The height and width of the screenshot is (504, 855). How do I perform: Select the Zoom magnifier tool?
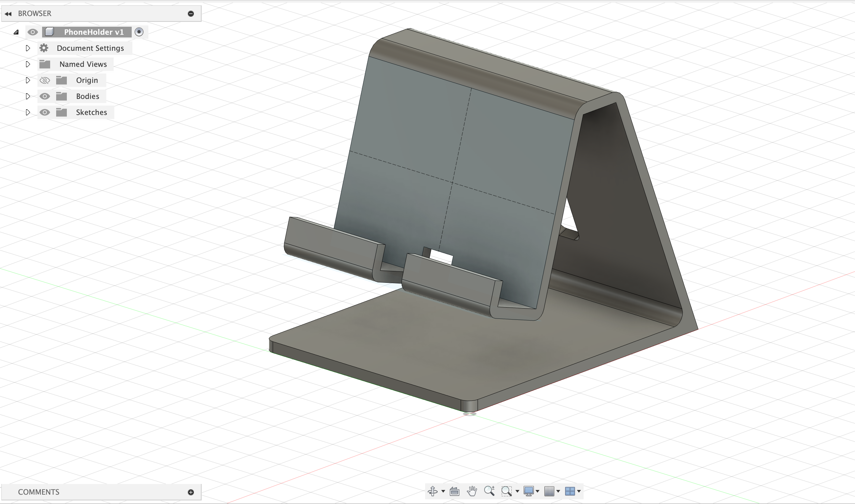point(489,491)
